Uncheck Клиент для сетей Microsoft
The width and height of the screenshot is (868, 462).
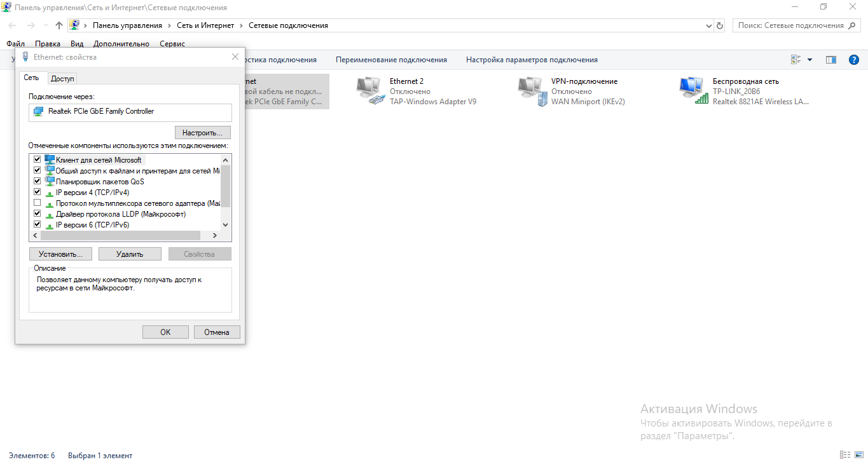[x=37, y=160]
